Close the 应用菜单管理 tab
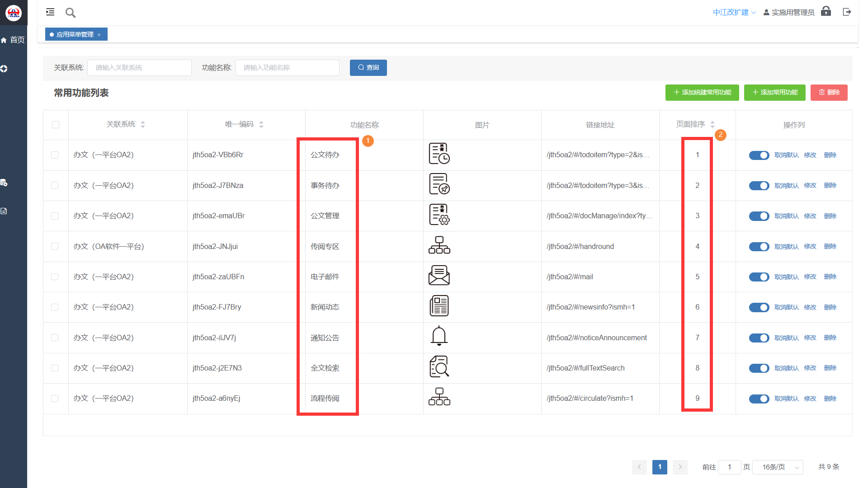868x488 pixels. click(99, 35)
